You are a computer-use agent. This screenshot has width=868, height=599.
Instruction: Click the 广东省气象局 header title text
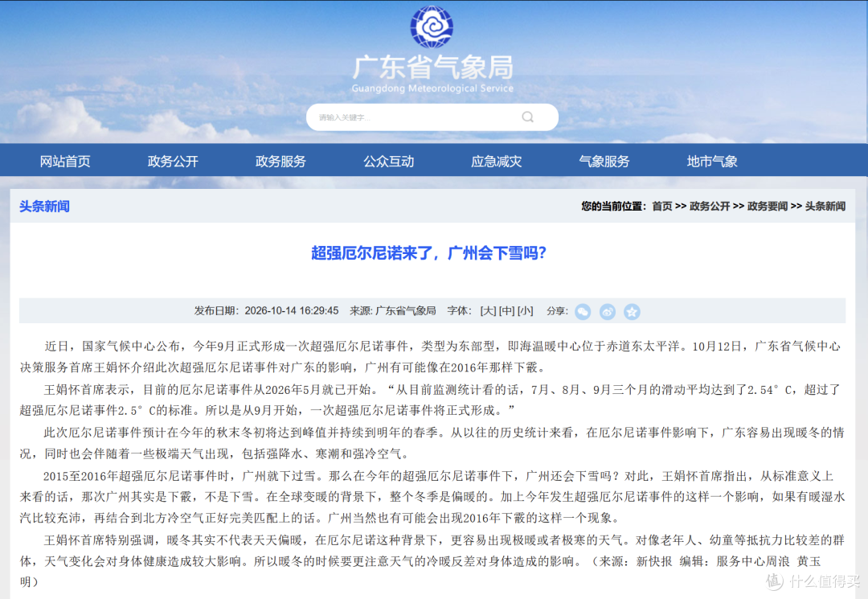pos(433,68)
